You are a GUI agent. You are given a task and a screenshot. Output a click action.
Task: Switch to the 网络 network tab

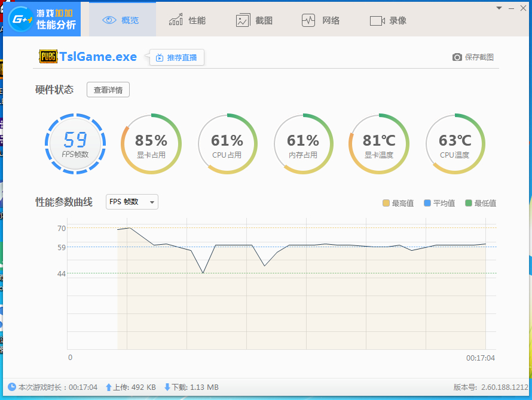pos(320,20)
